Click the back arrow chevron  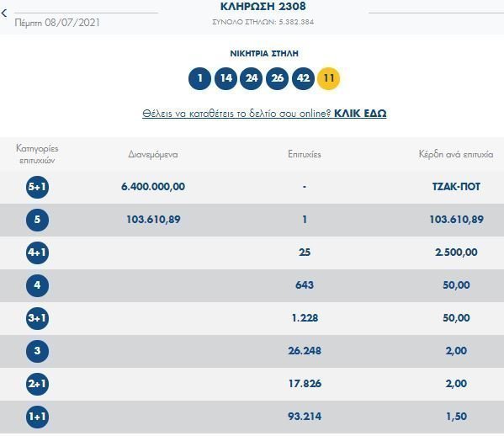click(4, 13)
